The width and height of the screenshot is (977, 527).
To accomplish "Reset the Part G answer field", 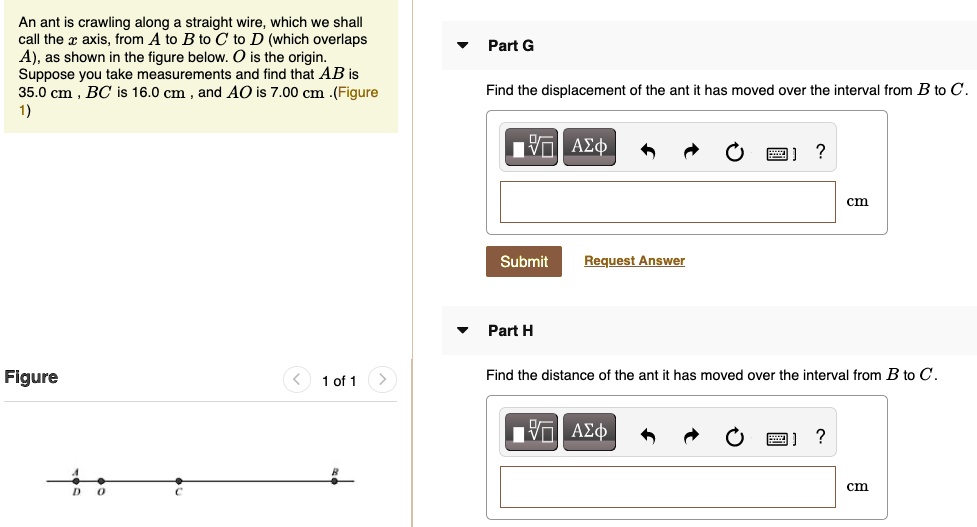I will coord(735,152).
